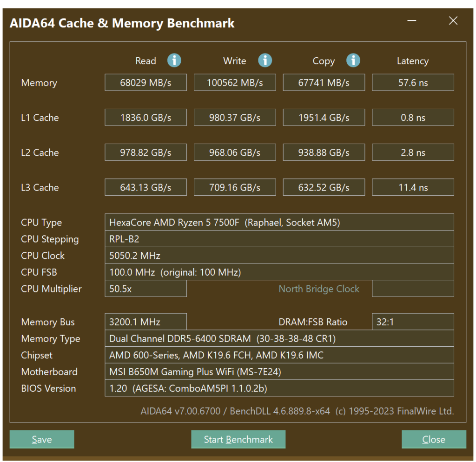Click the Close button at bottom
The image size is (476, 462).
tap(433, 439)
